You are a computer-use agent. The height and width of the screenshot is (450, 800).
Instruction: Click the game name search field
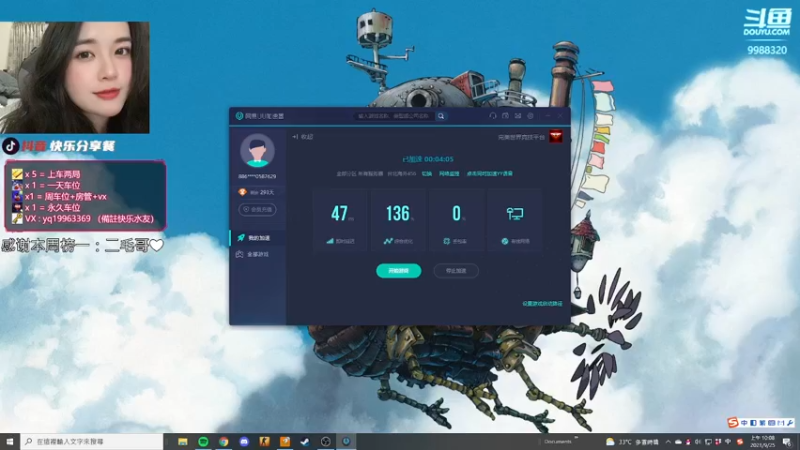point(395,116)
